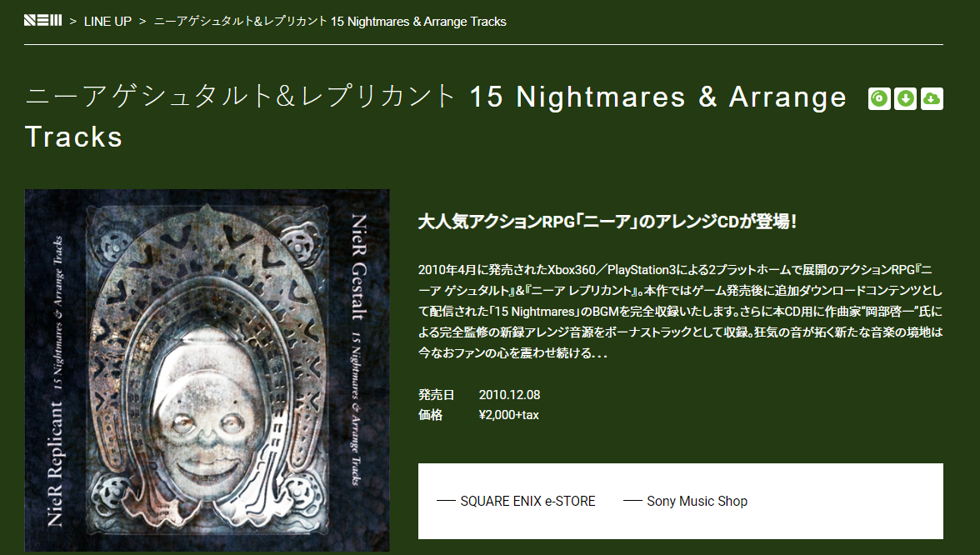
Task: Click the NieR Gestalt text on the cover
Action: 359,267
